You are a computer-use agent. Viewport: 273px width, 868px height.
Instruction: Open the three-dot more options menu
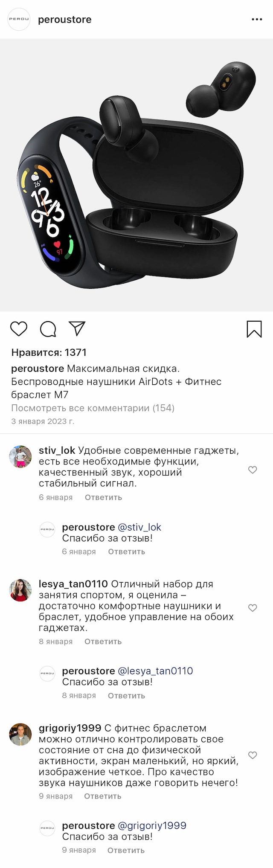point(257,20)
